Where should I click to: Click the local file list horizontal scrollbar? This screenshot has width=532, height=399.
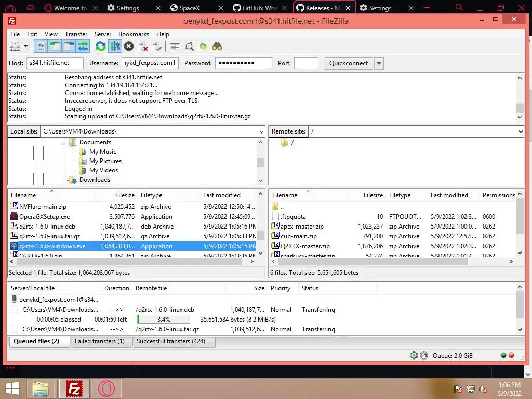[129, 262]
